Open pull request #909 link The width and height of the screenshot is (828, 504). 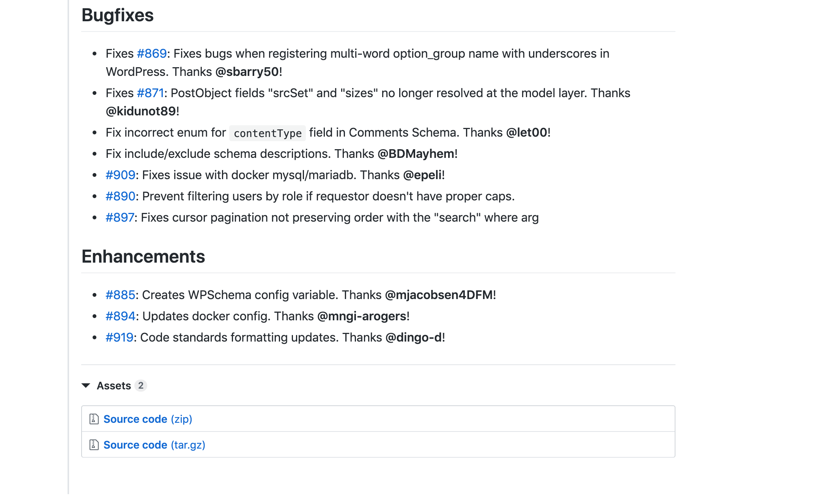pyautogui.click(x=120, y=175)
